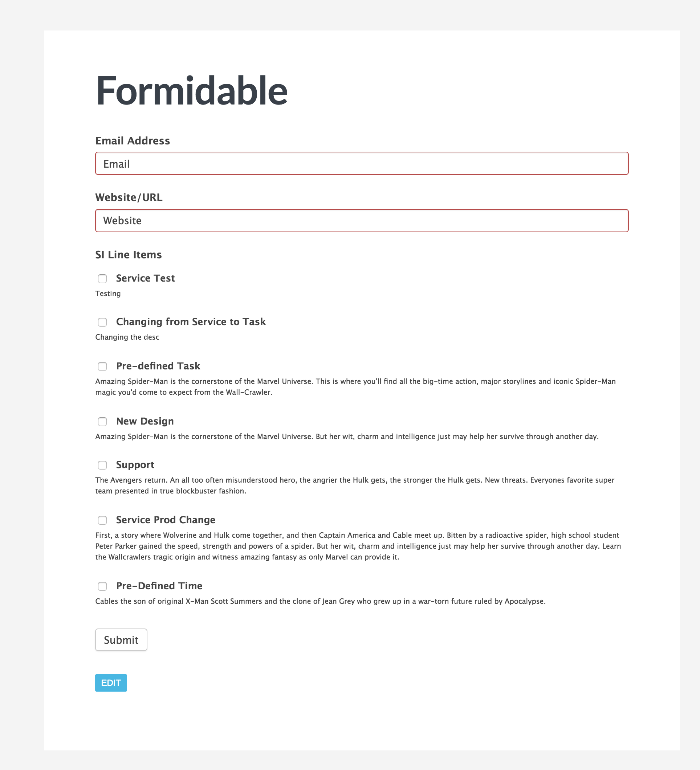Click the Formidable page heading
The width and height of the screenshot is (700, 770).
[191, 91]
